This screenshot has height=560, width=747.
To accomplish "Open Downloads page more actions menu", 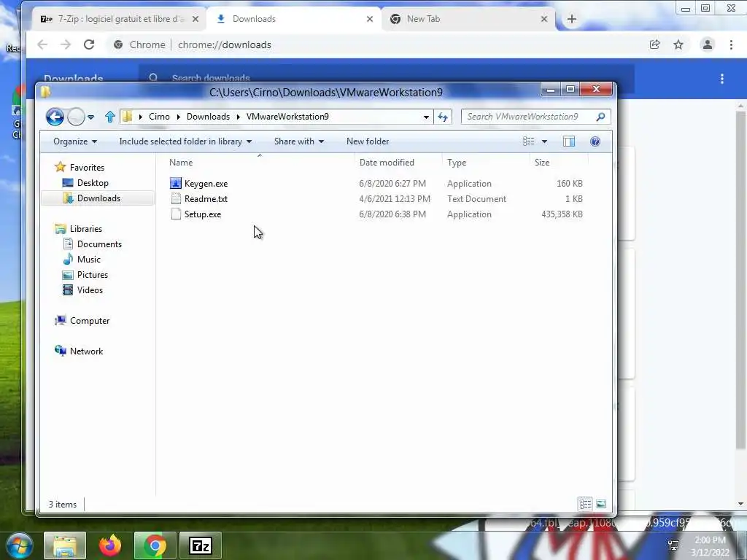I will (722, 79).
